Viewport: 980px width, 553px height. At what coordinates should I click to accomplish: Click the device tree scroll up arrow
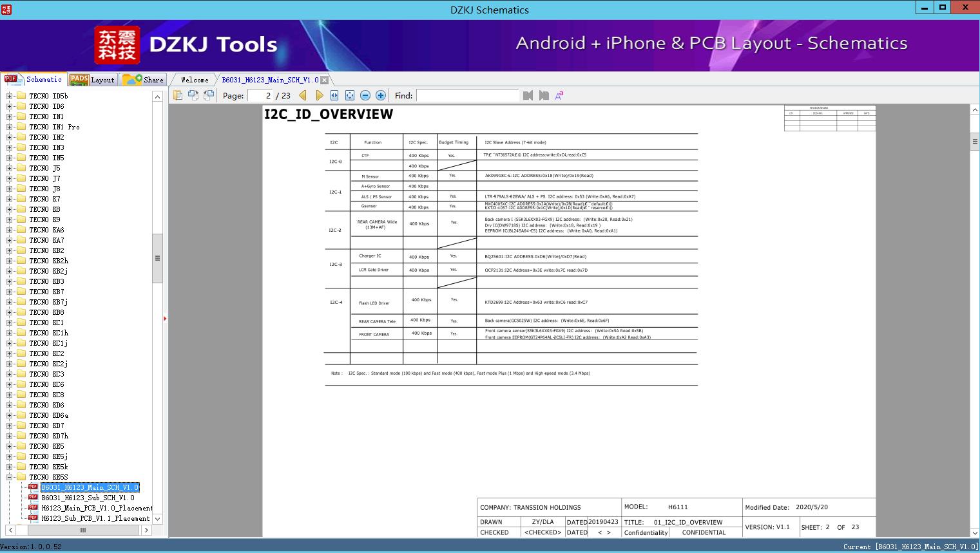click(x=157, y=97)
